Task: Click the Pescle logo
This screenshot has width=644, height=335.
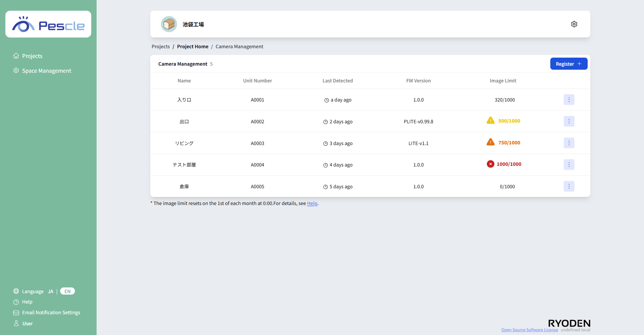Action: coord(48,24)
